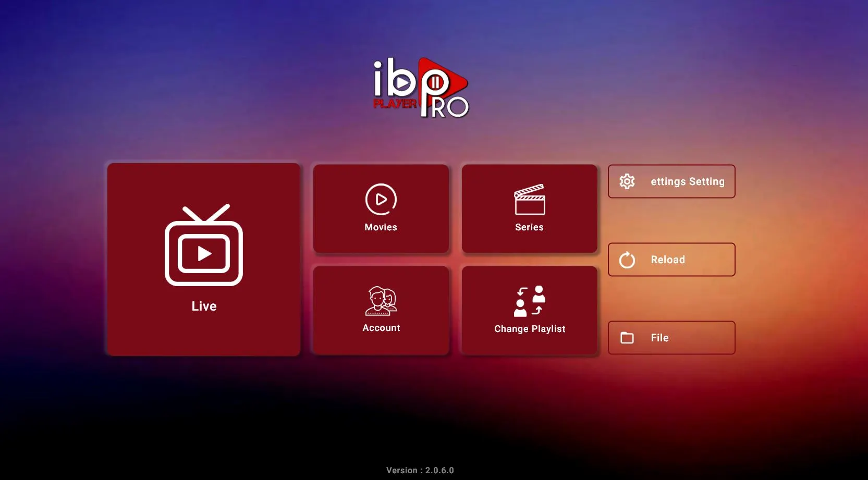
Task: Click the folder icon in the File button
Action: [627, 337]
